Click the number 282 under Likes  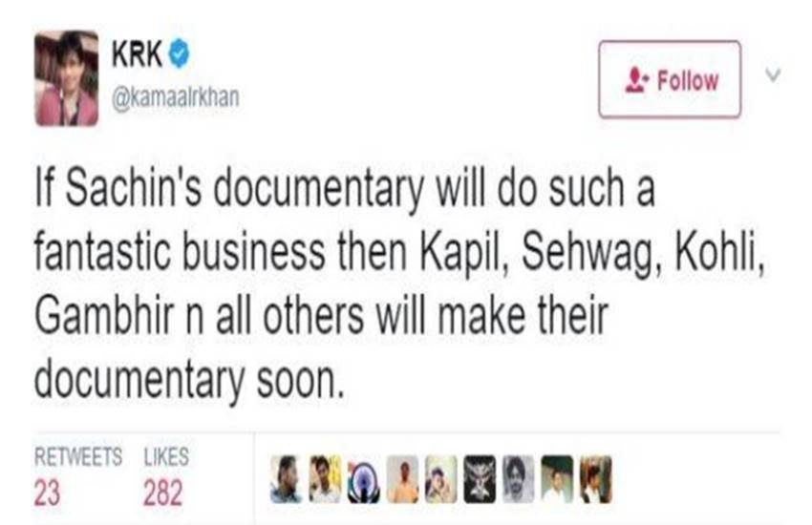tap(162, 492)
